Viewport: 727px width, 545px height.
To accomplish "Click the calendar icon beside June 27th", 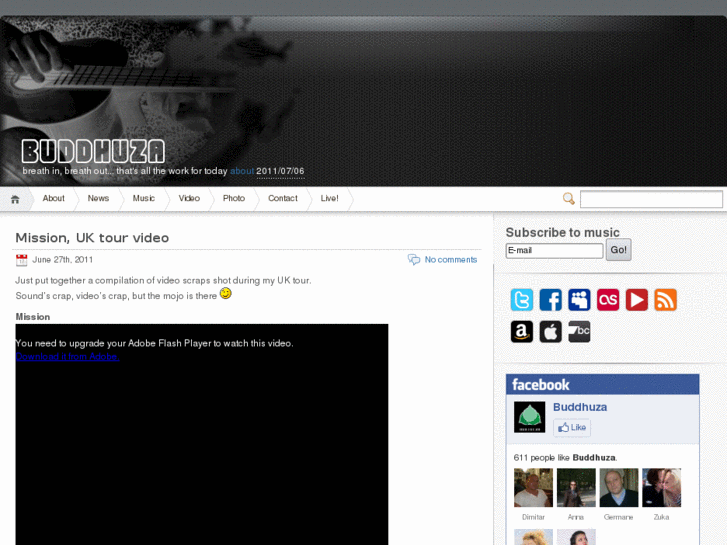I will pos(21,260).
